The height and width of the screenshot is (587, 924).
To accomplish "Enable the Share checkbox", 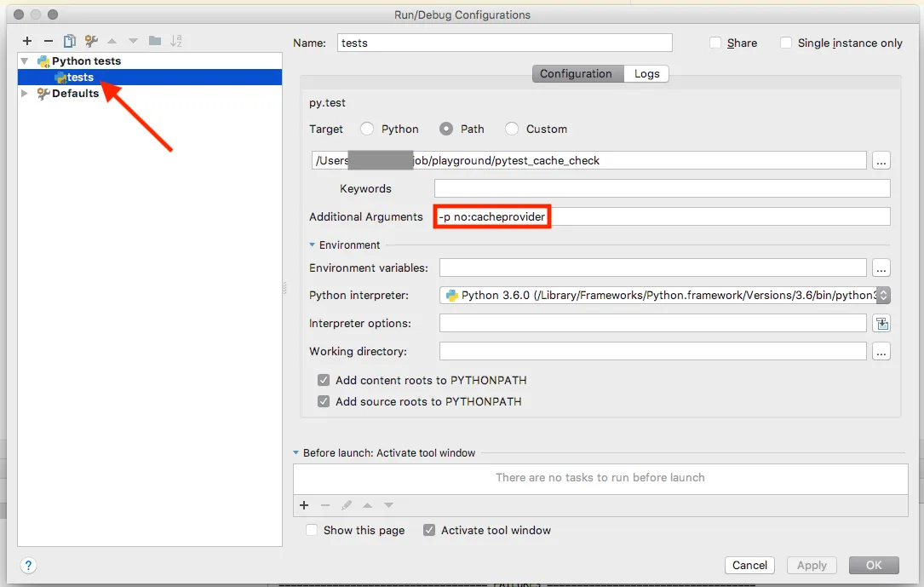I will coord(715,43).
